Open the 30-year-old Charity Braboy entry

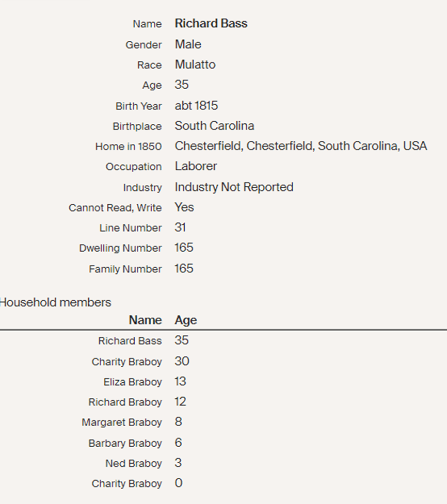click(x=126, y=362)
